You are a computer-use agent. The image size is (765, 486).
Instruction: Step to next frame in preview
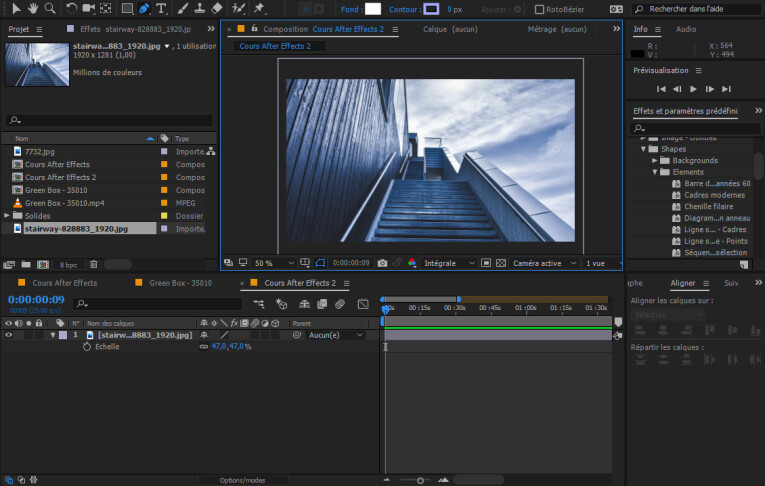(x=710, y=89)
